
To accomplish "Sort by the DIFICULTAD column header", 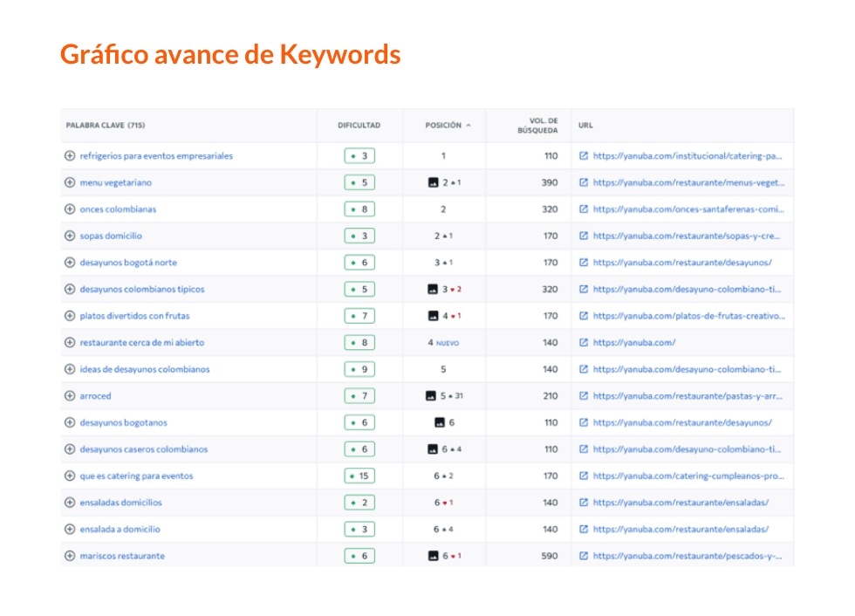I will 359,126.
